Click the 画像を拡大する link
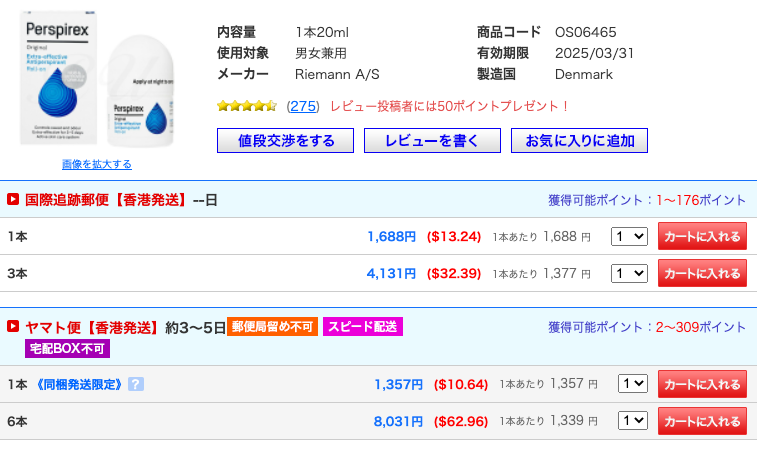This screenshot has height=451, width=769. [x=97, y=164]
